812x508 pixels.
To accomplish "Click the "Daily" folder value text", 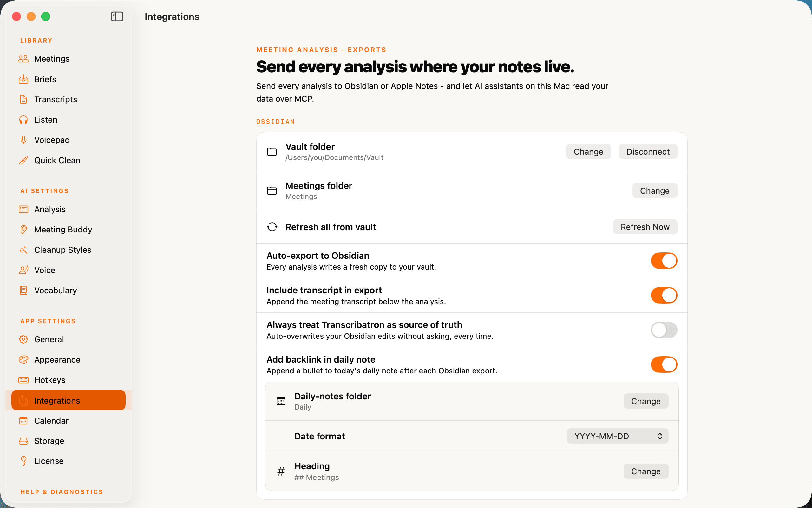I will tap(303, 407).
